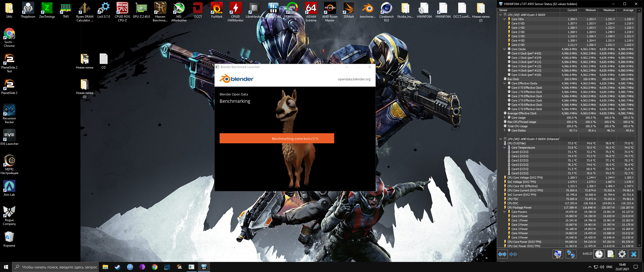Collapse the Core Temperatures group
644x272 pixels.
(504, 148)
